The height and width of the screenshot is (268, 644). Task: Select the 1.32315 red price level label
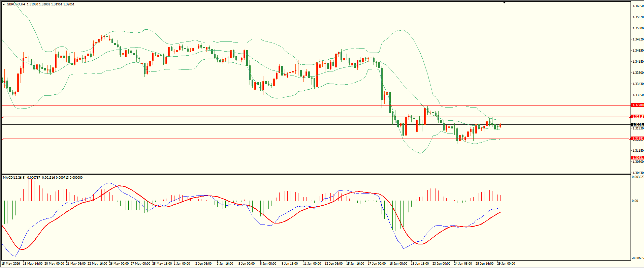click(x=638, y=117)
